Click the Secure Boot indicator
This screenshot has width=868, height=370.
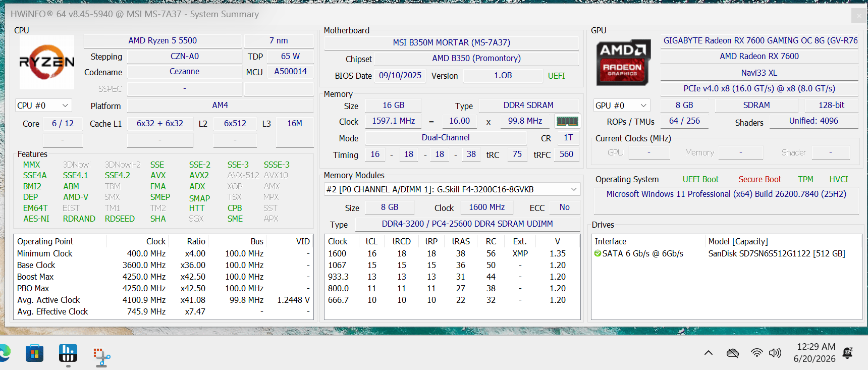(759, 179)
